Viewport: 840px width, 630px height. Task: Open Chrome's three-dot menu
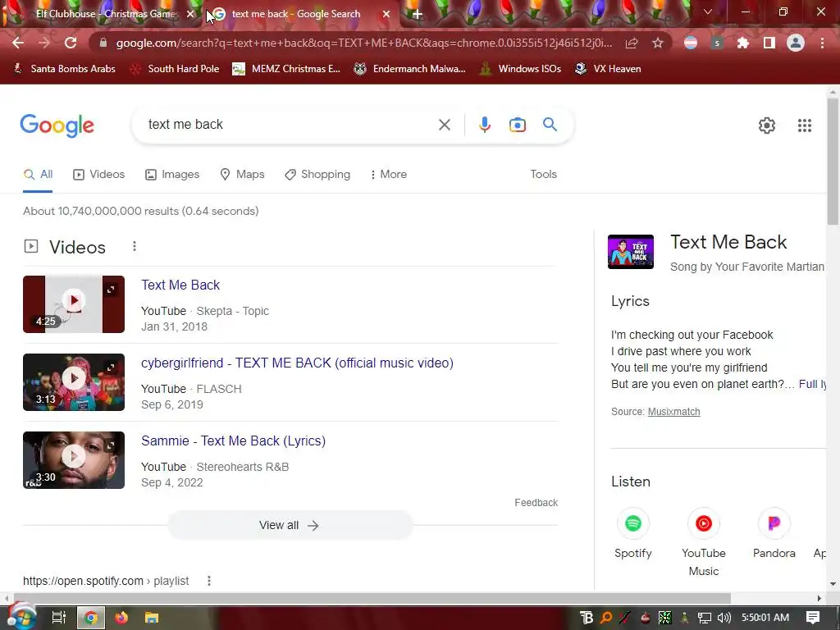click(x=822, y=43)
